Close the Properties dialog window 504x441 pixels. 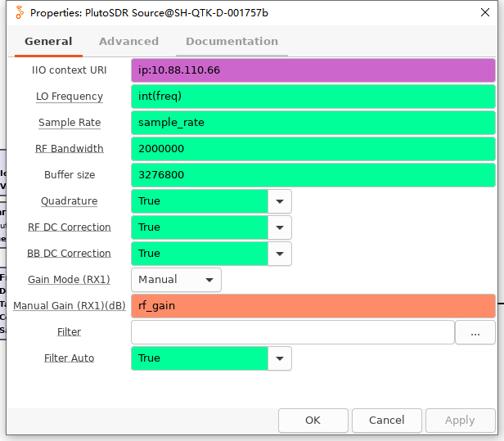484,12
